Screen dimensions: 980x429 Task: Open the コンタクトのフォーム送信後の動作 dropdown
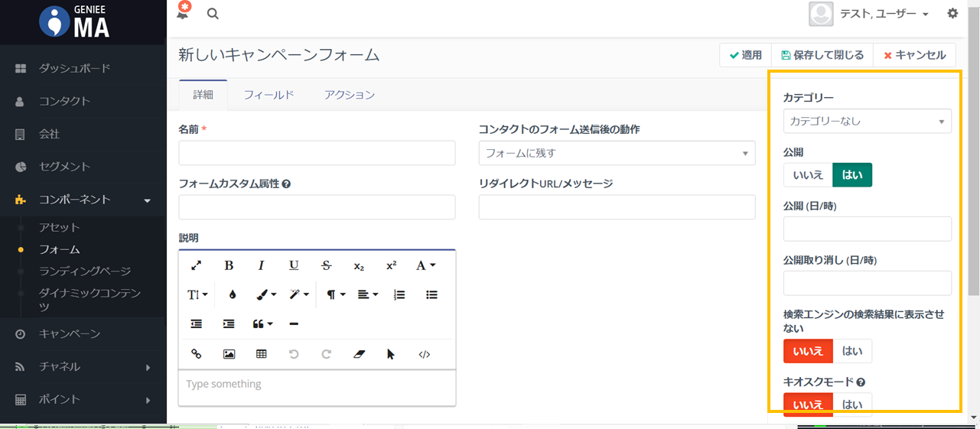pos(617,153)
